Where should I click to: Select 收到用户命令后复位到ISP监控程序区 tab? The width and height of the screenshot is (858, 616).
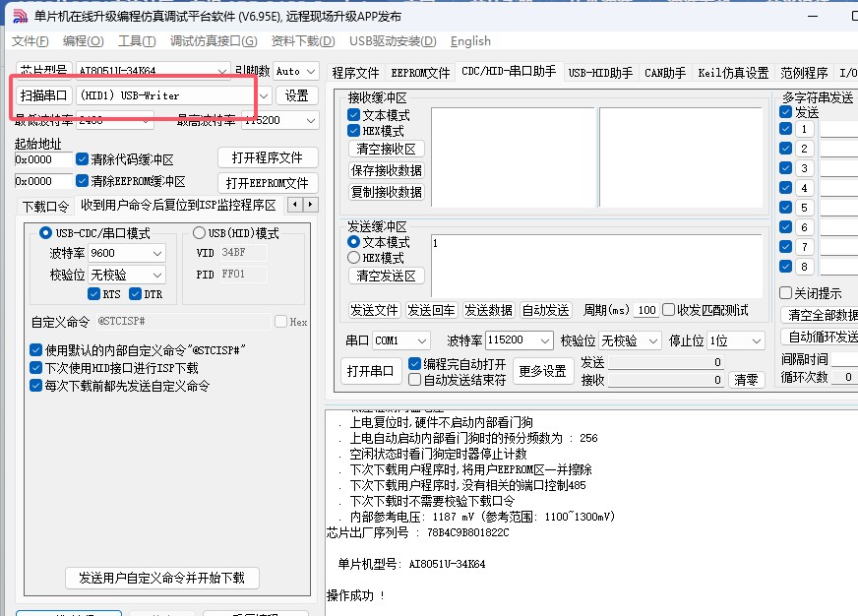[x=178, y=205]
